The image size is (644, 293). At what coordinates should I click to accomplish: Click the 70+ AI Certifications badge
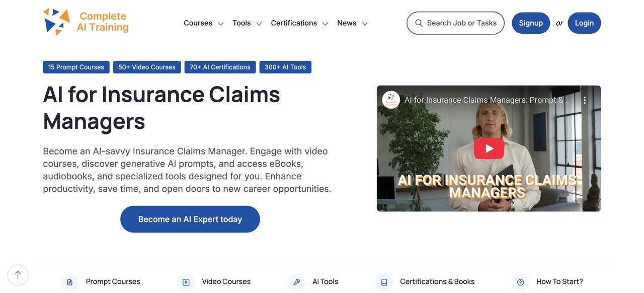coord(220,67)
